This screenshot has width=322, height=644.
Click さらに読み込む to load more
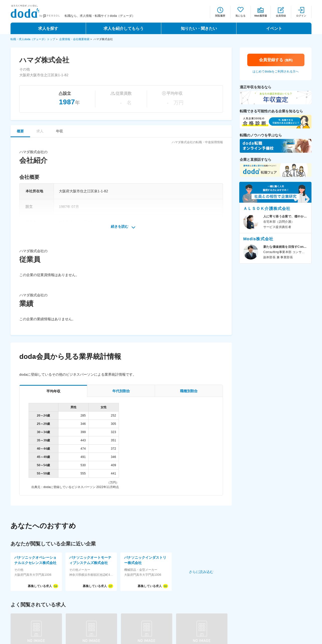coord(201,572)
